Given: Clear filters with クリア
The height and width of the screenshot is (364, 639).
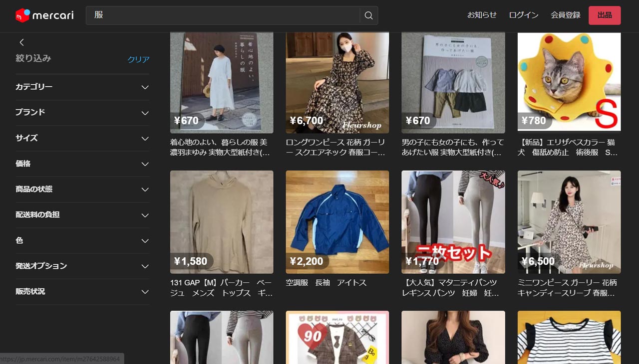Looking at the screenshot, I should coord(138,59).
